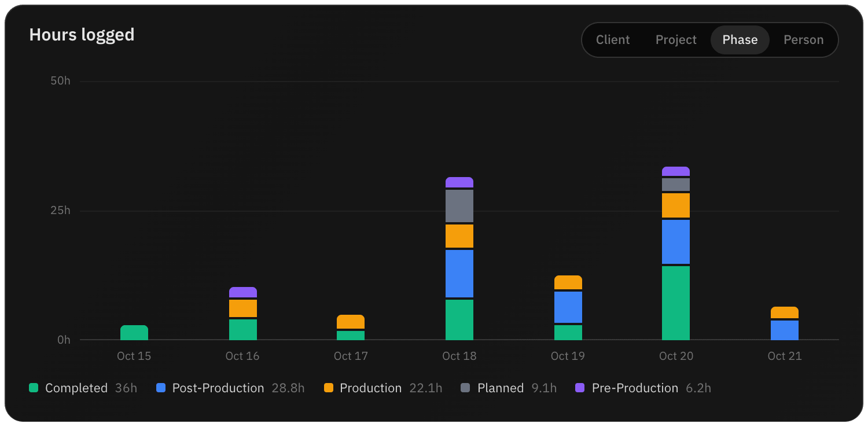868x427 pixels.
Task: Select the green segment of the Oct 16 bar
Action: pos(243,330)
